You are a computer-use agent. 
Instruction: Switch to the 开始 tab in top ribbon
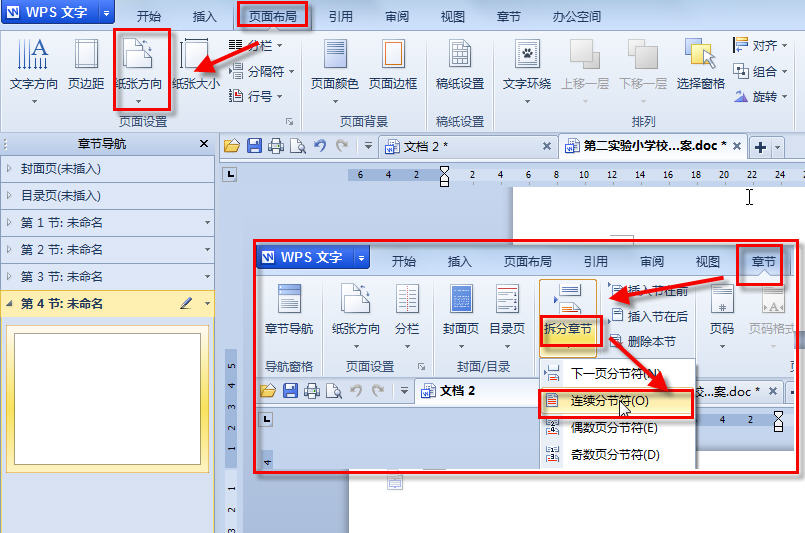149,16
